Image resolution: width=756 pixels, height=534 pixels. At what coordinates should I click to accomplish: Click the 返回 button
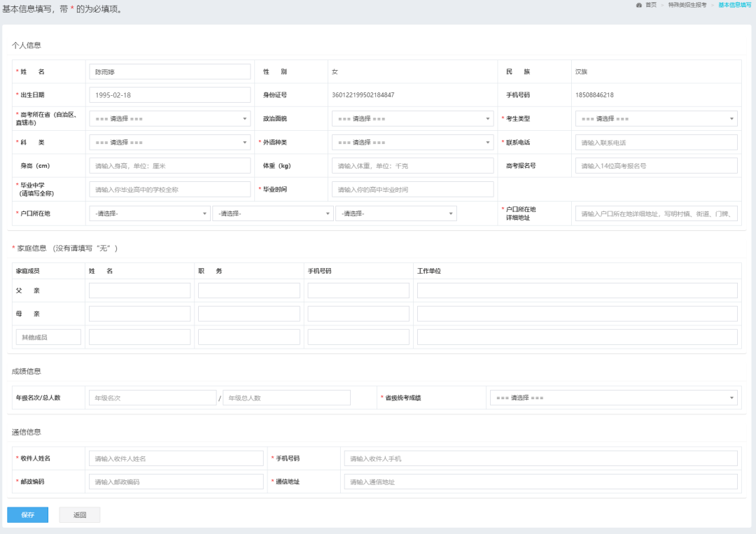pyautogui.click(x=80, y=514)
